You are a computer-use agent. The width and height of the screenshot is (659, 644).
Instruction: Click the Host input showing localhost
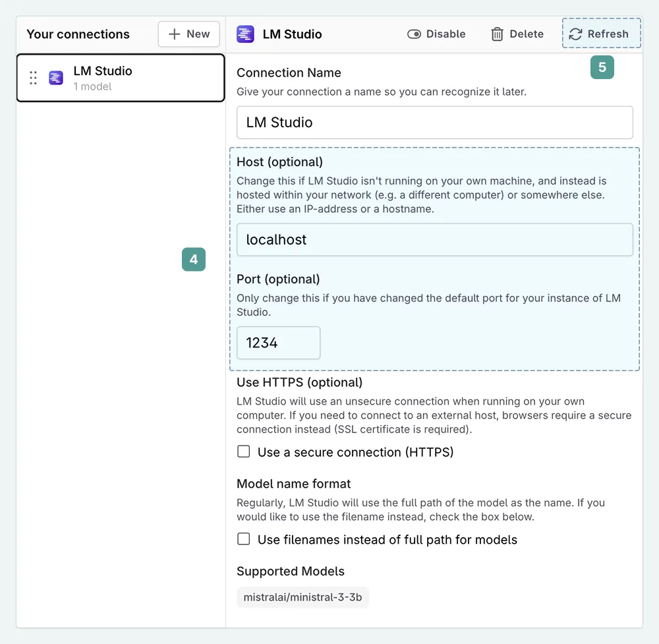[434, 240]
